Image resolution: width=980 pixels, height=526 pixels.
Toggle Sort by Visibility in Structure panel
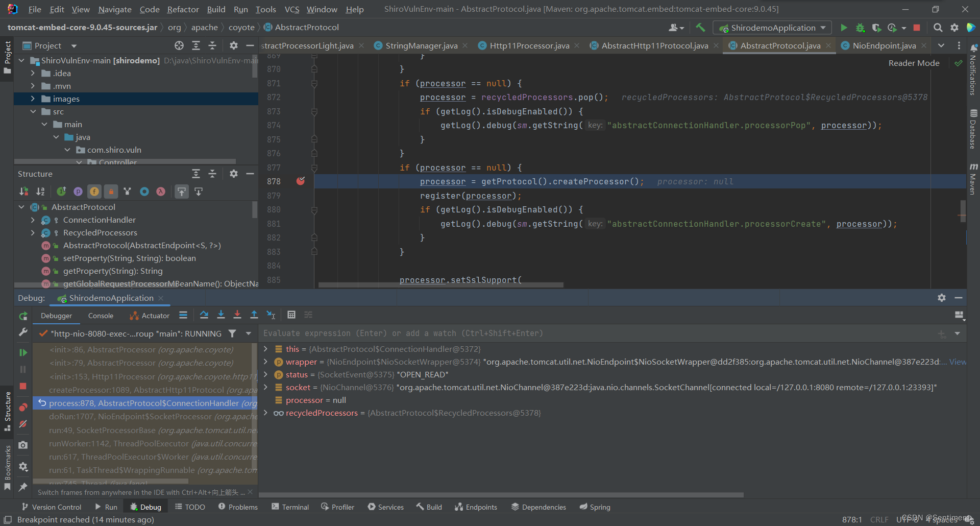[23, 192]
